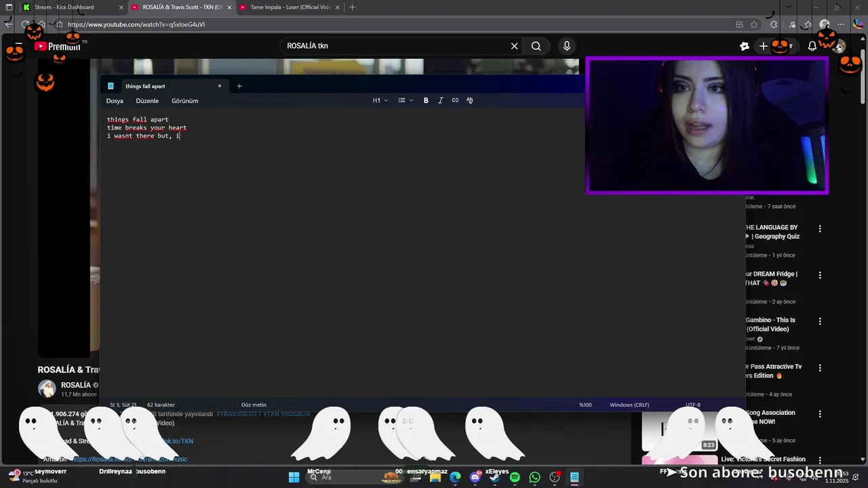868x488 pixels.
Task: Run the YouTube search magnifier
Action: (536, 46)
